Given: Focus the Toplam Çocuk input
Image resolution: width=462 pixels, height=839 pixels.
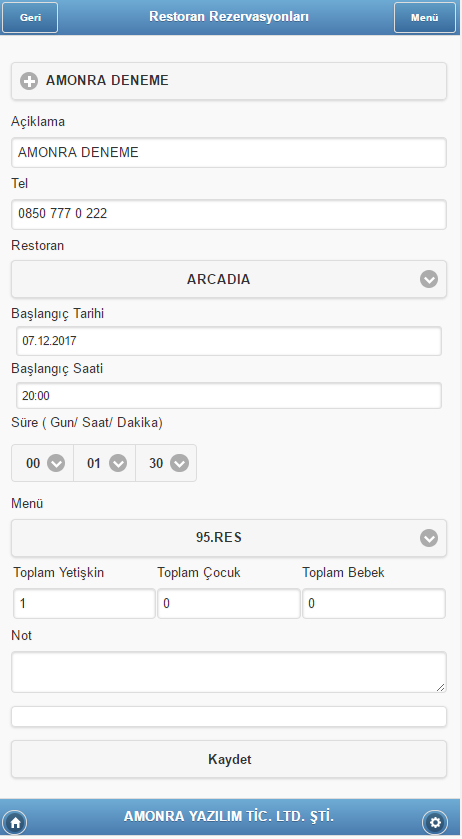Looking at the screenshot, I should pos(229,604).
